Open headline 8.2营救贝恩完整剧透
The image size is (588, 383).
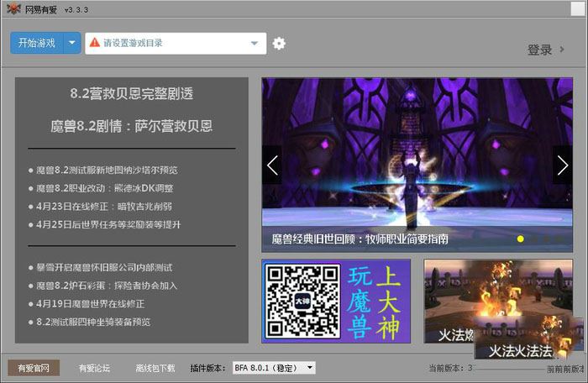click(132, 93)
